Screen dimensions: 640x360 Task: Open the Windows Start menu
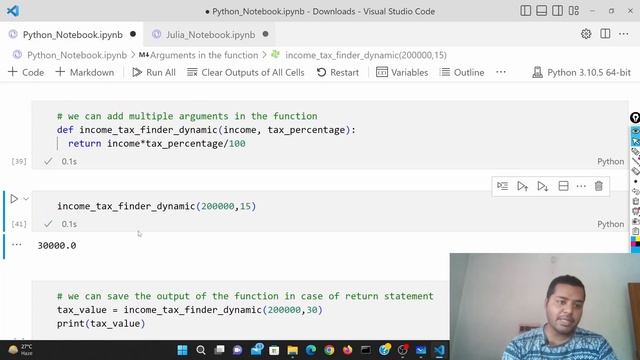[x=182, y=350]
